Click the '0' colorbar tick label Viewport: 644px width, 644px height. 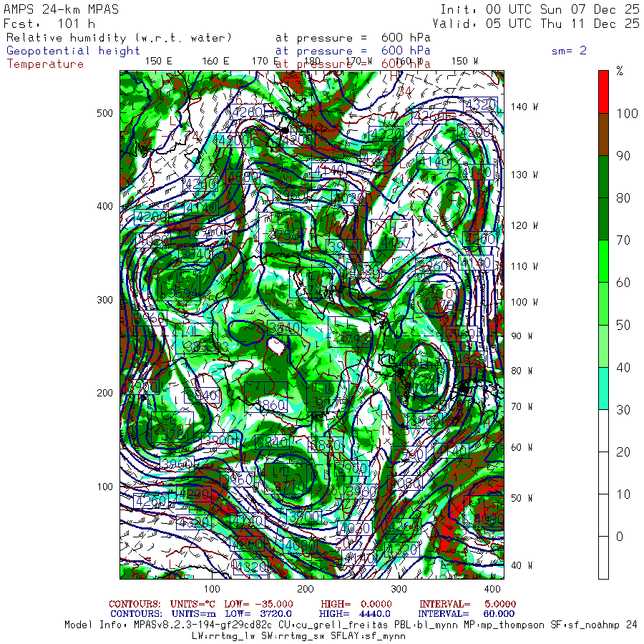(620, 537)
